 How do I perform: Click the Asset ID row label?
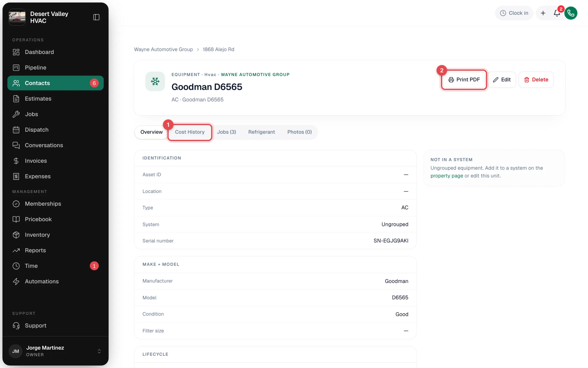152,175
